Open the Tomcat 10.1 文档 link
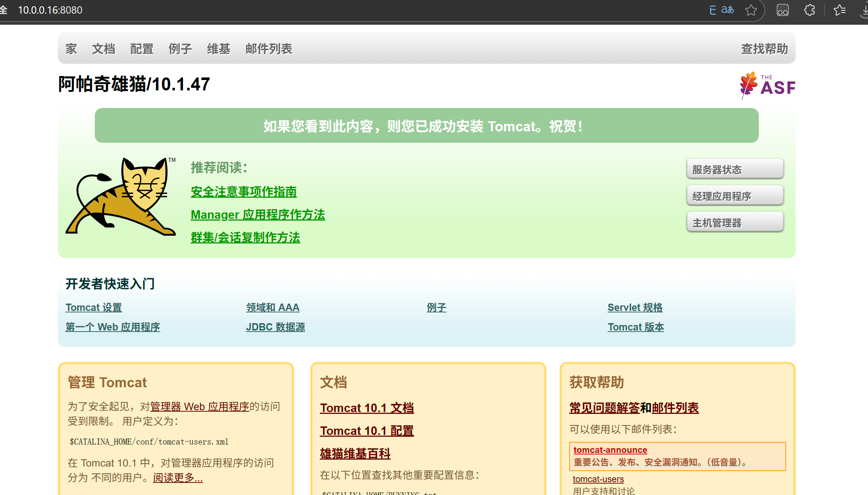 click(x=367, y=408)
